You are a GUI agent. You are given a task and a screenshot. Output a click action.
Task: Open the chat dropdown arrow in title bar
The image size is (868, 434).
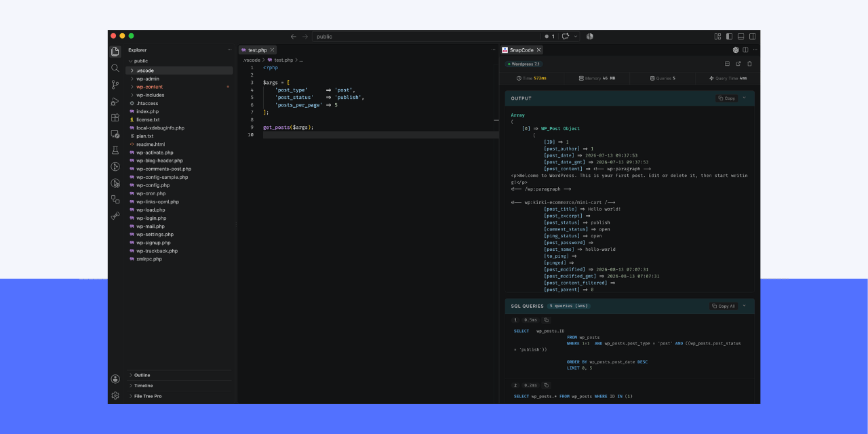(576, 37)
